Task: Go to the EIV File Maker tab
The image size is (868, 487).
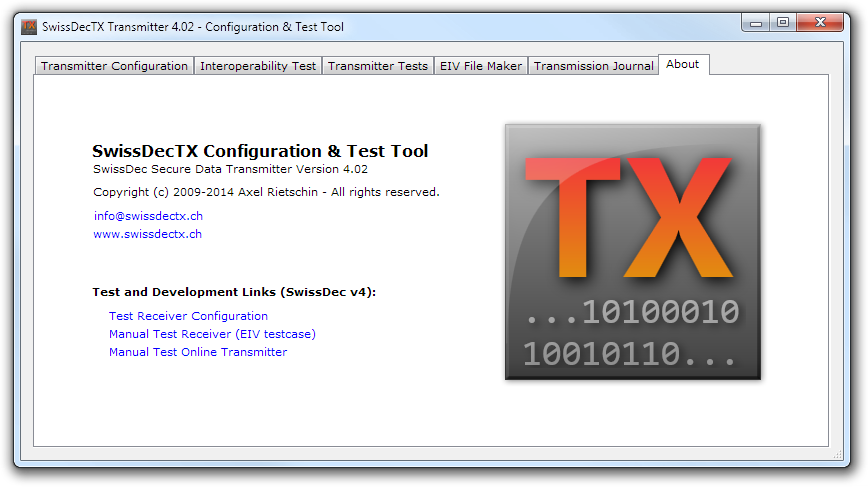Action: 480,66
